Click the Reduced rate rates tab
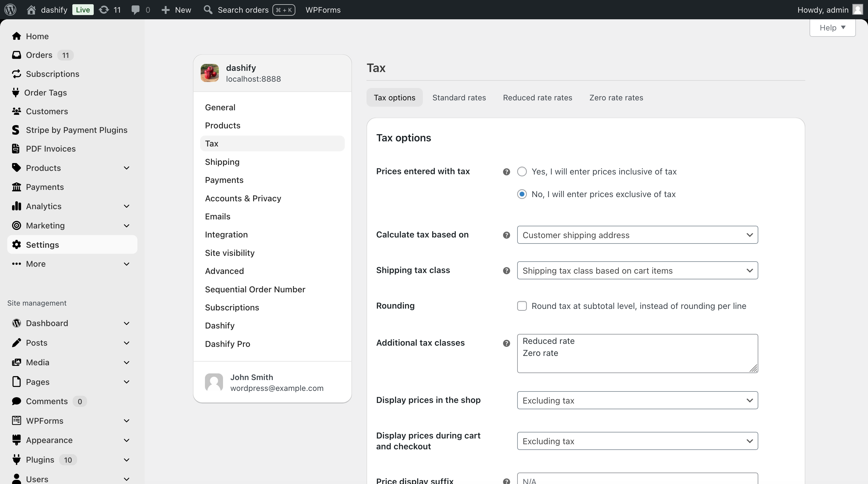This screenshot has height=484, width=868. point(537,97)
